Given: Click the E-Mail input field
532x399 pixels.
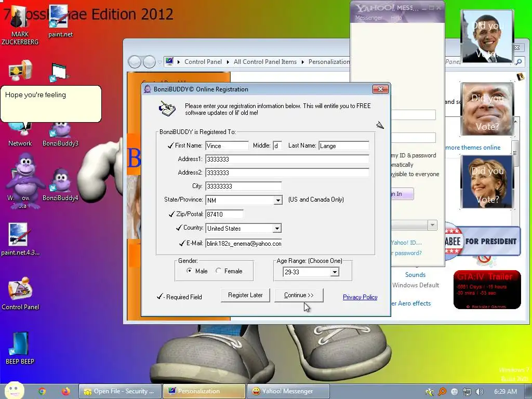Looking at the screenshot, I should click(244, 243).
